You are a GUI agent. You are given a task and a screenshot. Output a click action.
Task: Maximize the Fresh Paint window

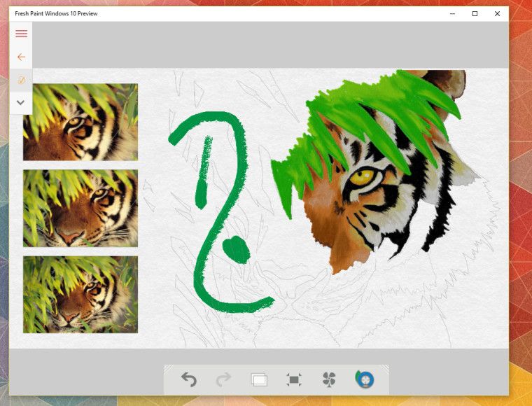tap(475, 13)
